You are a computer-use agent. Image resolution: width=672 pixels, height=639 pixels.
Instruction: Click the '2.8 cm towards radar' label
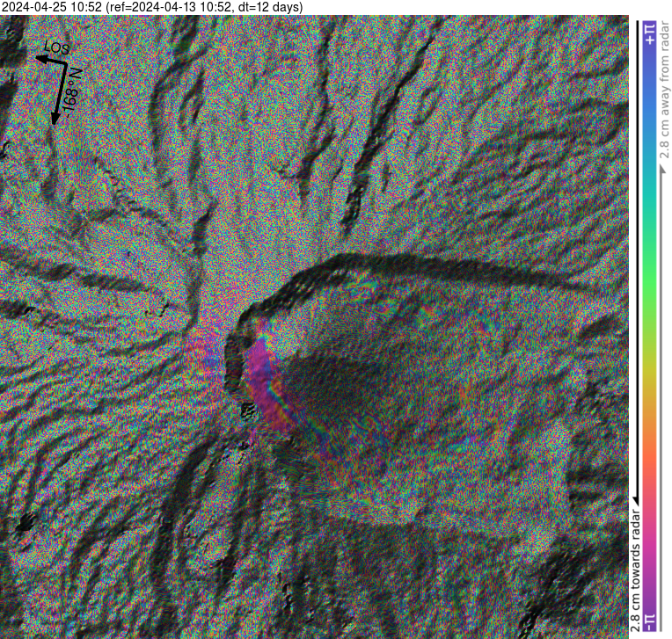point(636,570)
